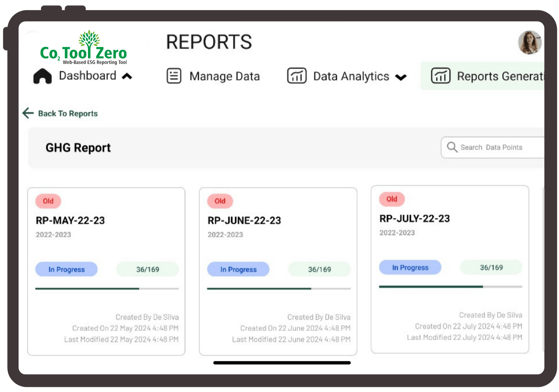The width and height of the screenshot is (559, 392).
Task: Click the REPORTS page title
Action: (209, 42)
